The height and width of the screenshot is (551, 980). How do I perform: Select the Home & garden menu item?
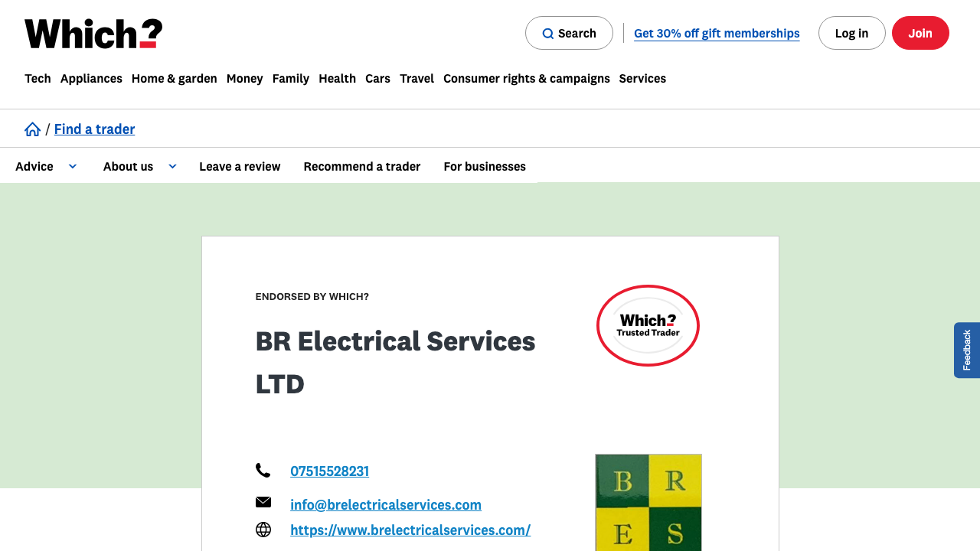174,78
